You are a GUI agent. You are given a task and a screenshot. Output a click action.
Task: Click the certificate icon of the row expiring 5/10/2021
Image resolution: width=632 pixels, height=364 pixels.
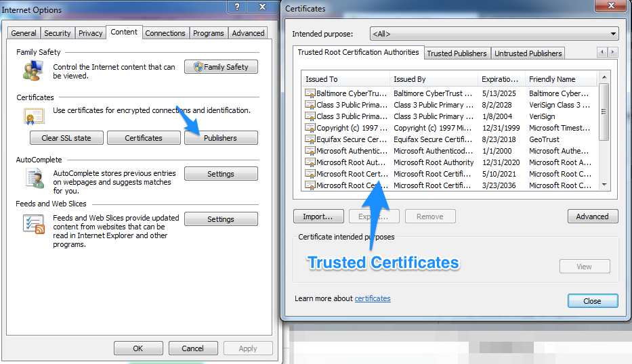click(x=310, y=174)
